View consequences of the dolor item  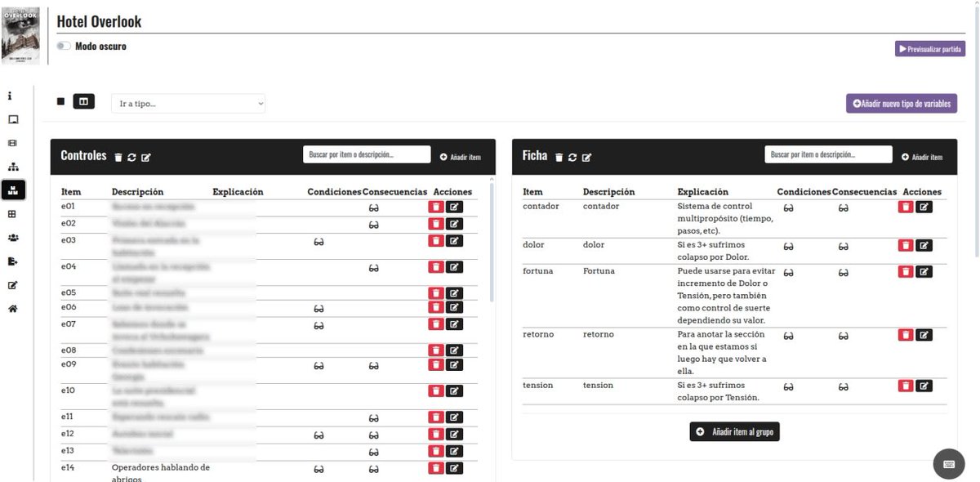[x=844, y=247]
